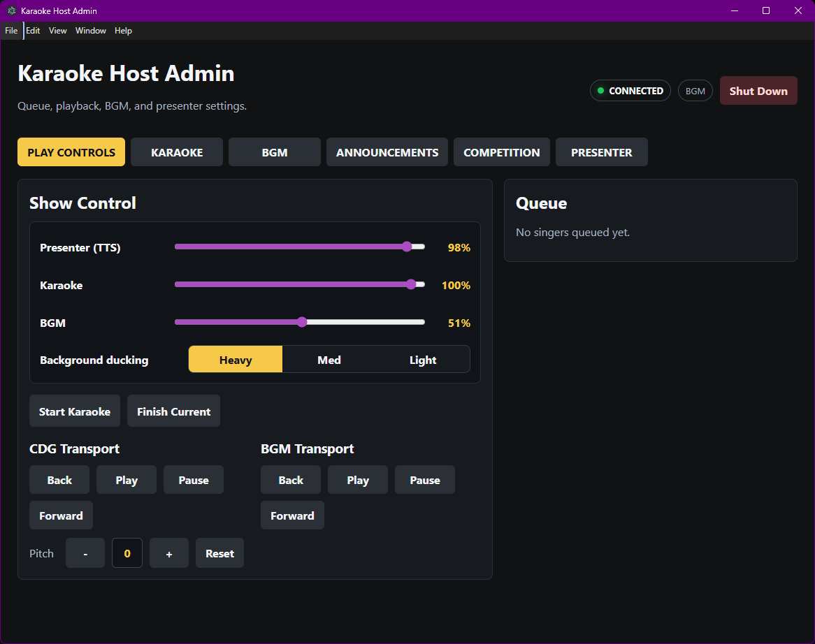The image size is (815, 644).
Task: Increase pitch with the plus button
Action: tap(169, 553)
